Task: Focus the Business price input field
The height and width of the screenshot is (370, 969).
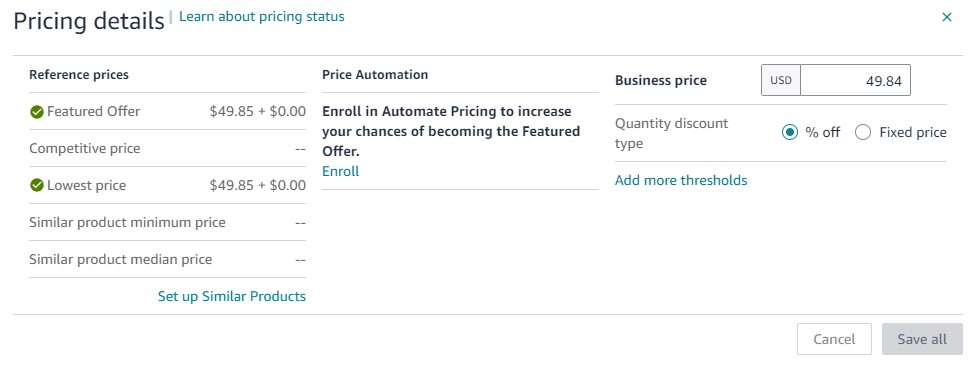Action: tap(855, 81)
